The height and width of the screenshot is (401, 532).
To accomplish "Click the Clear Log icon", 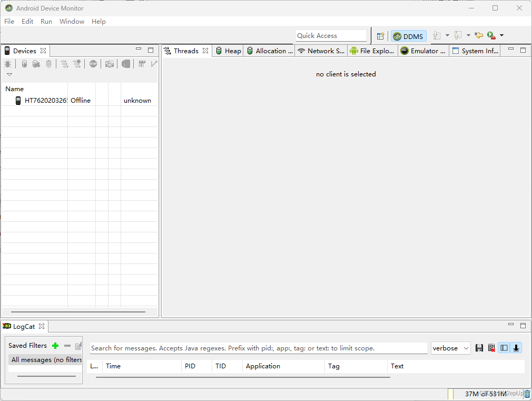I will tap(491, 348).
